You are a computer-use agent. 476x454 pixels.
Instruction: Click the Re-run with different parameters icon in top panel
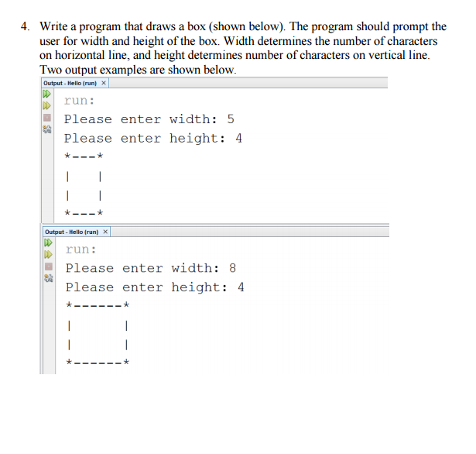pyautogui.click(x=46, y=105)
